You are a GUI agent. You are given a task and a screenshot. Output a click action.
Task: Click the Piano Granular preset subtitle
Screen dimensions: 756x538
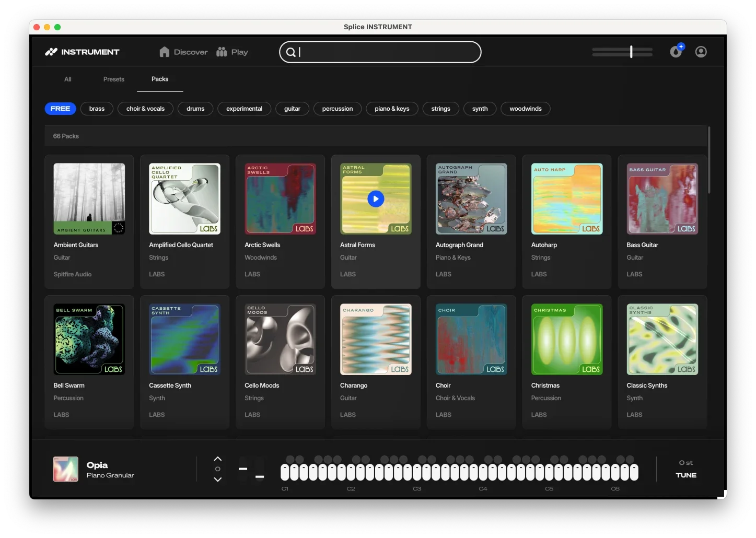110,475
